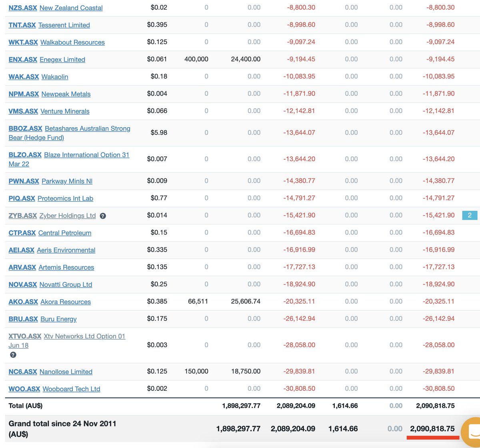This screenshot has height=448, width=480.
Task: Select Total row return 2,090,818.75
Action: coord(435,406)
